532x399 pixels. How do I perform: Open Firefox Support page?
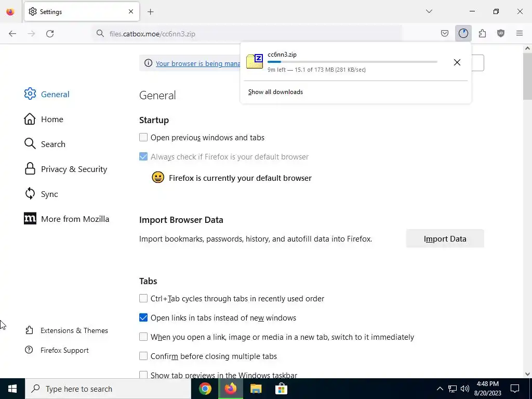(x=57, y=350)
